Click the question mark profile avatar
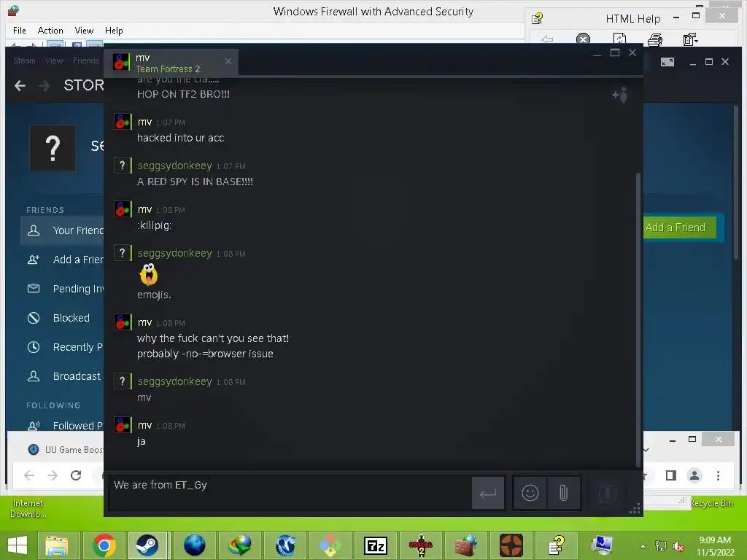 (x=53, y=148)
